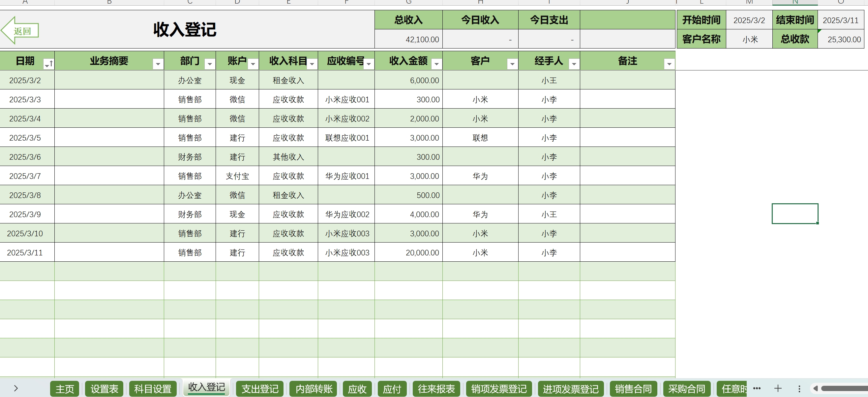Click the 总收入 value 42,100.00
The image size is (868, 397).
(408, 39)
